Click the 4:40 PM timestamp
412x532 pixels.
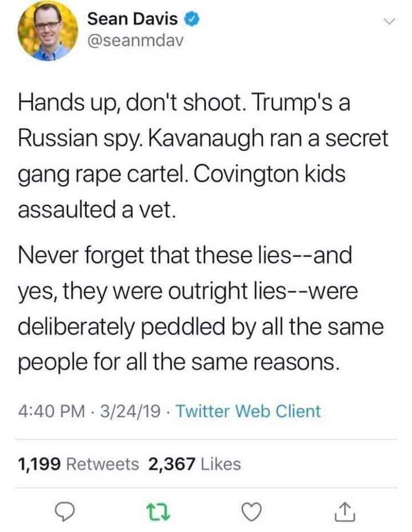(x=51, y=411)
